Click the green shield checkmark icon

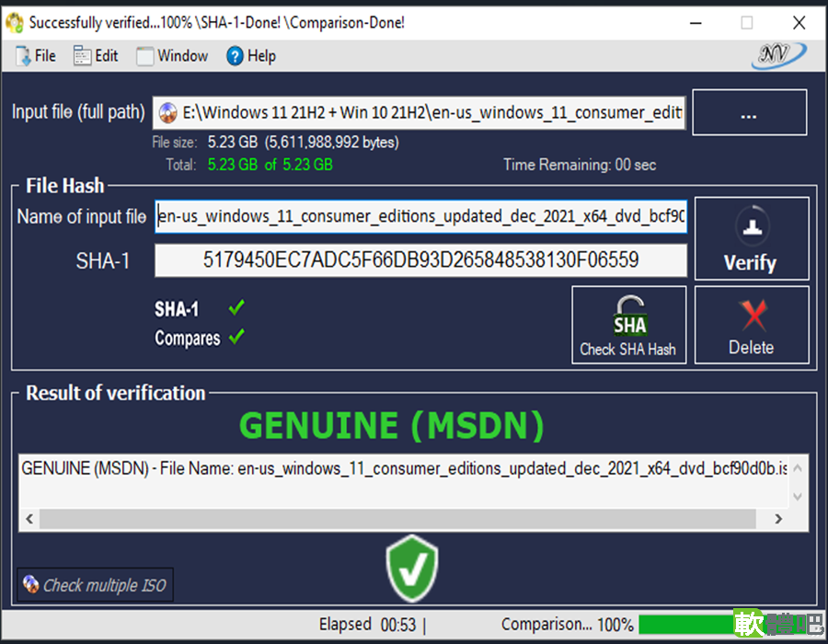pyautogui.click(x=412, y=568)
